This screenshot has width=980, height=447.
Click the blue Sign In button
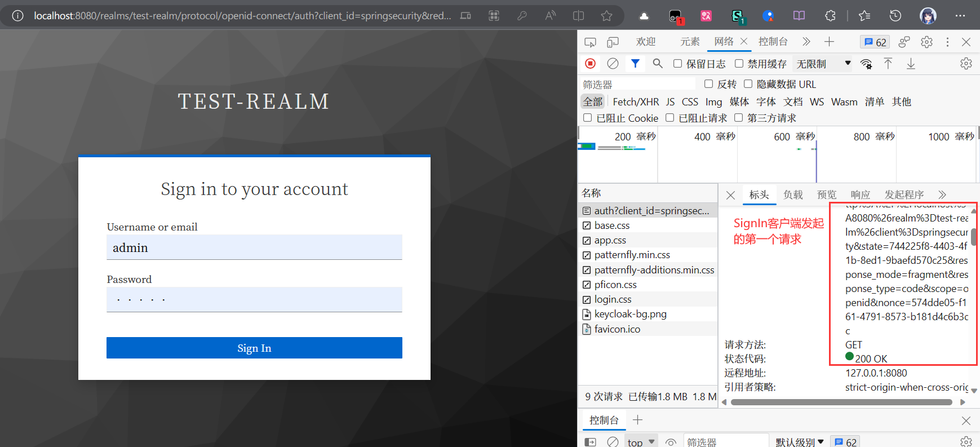[254, 348]
